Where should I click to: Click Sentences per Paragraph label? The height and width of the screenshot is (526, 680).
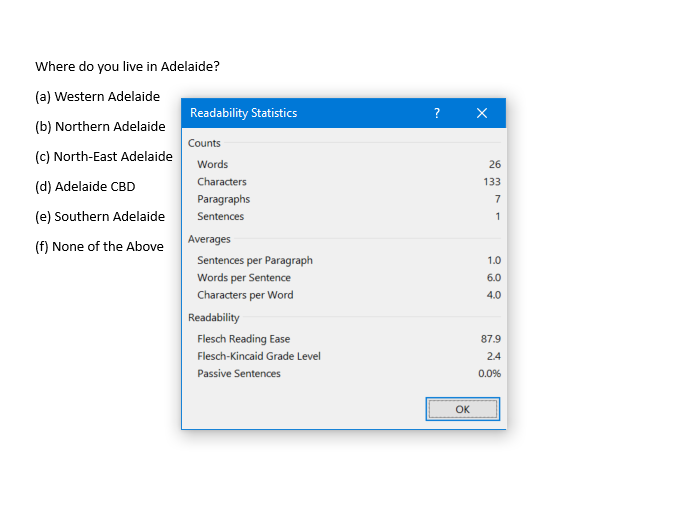point(255,260)
